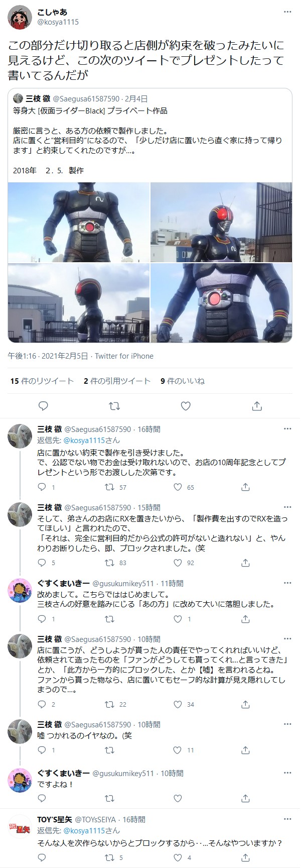
Task: Open bottom-right Kamen Rider belt photo
Action: 221,303
